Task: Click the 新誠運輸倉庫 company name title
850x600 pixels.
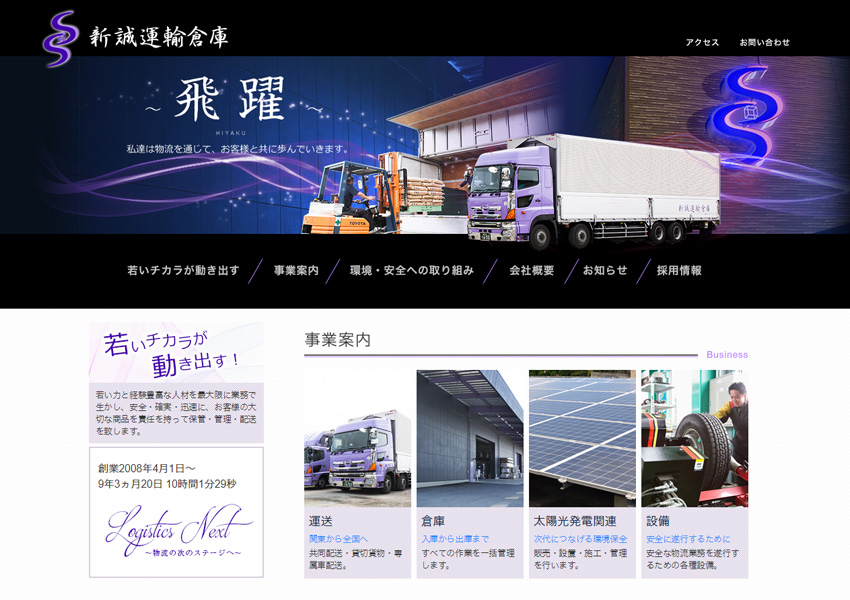Action: tap(159, 38)
